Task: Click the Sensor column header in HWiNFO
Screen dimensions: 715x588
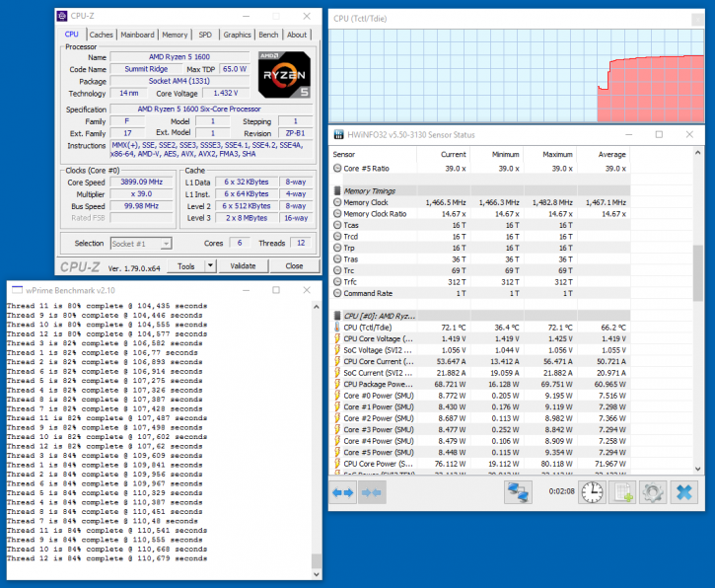Action: [374, 154]
